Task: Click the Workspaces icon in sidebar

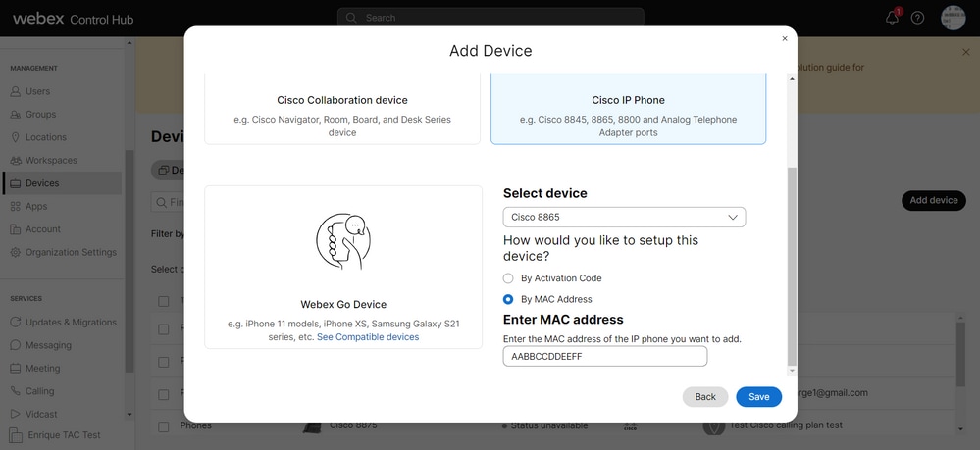Action: click(16, 161)
